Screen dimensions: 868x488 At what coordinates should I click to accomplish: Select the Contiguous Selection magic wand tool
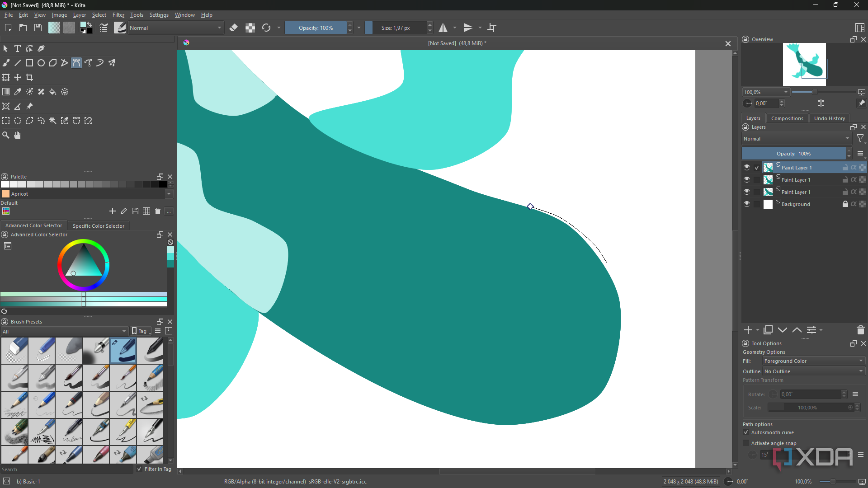(x=53, y=121)
